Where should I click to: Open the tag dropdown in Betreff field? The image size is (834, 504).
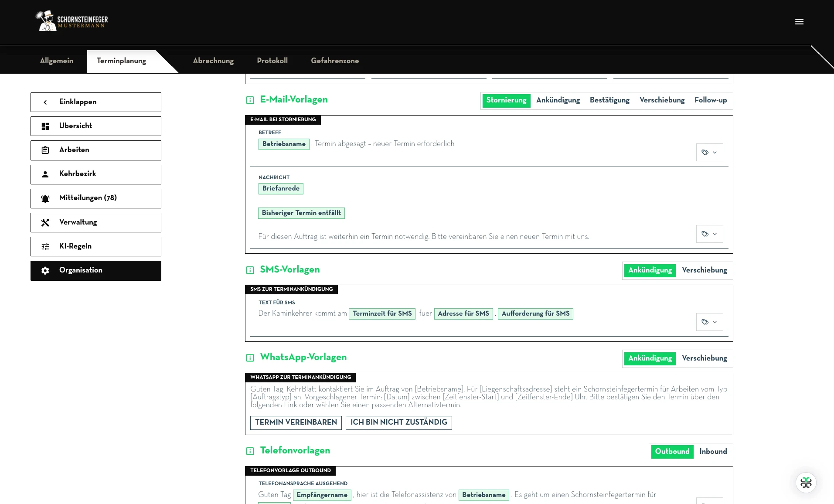tap(709, 153)
